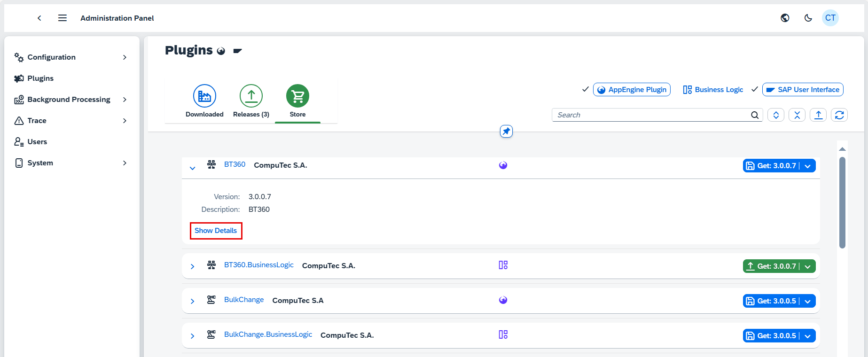Click Show Details for BT360
Screen dimensions: 868x357
pyautogui.click(x=216, y=231)
